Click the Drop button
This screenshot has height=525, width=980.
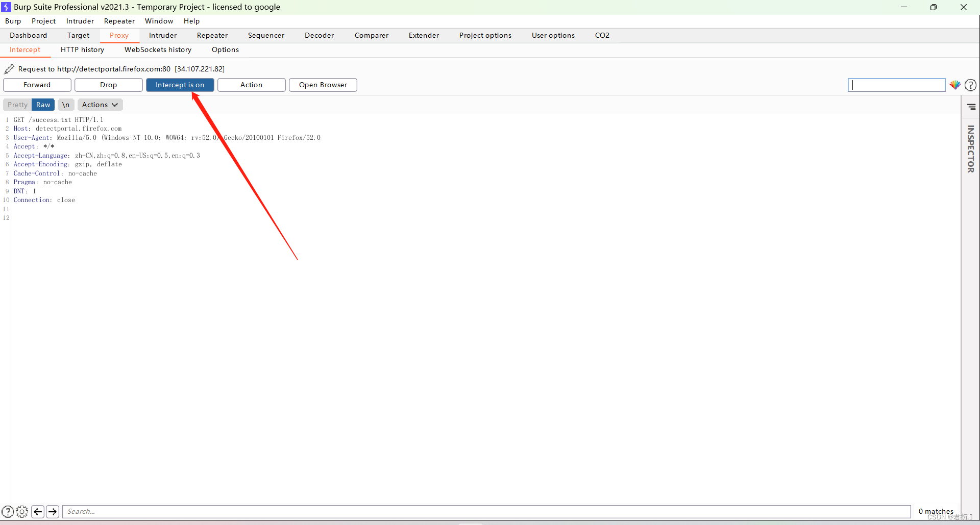[x=109, y=85]
